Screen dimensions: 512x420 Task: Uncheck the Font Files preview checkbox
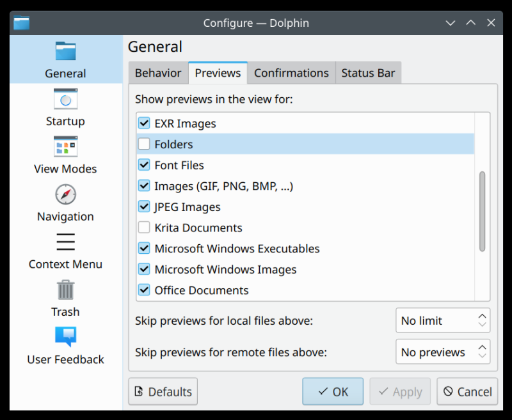click(x=144, y=165)
